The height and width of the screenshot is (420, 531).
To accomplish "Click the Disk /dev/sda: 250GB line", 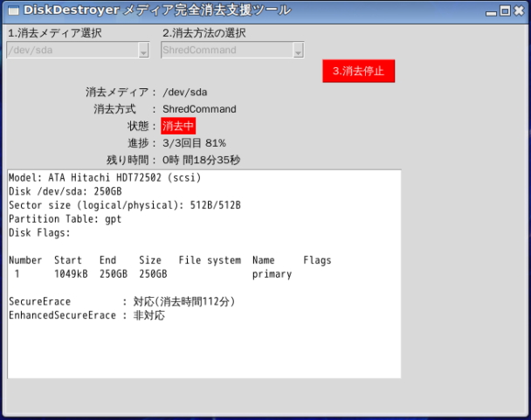I will pos(65,191).
